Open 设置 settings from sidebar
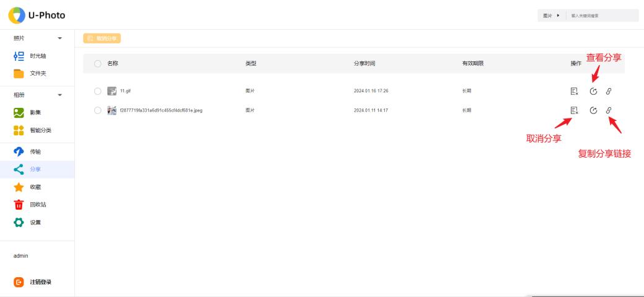The image size is (644, 297). click(37, 222)
